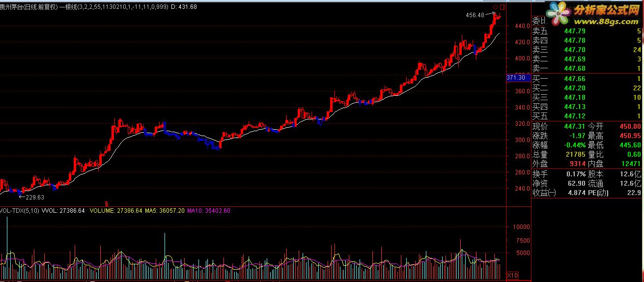Click the 买二 volume 22
This screenshot has width=644, height=282.
(637, 88)
